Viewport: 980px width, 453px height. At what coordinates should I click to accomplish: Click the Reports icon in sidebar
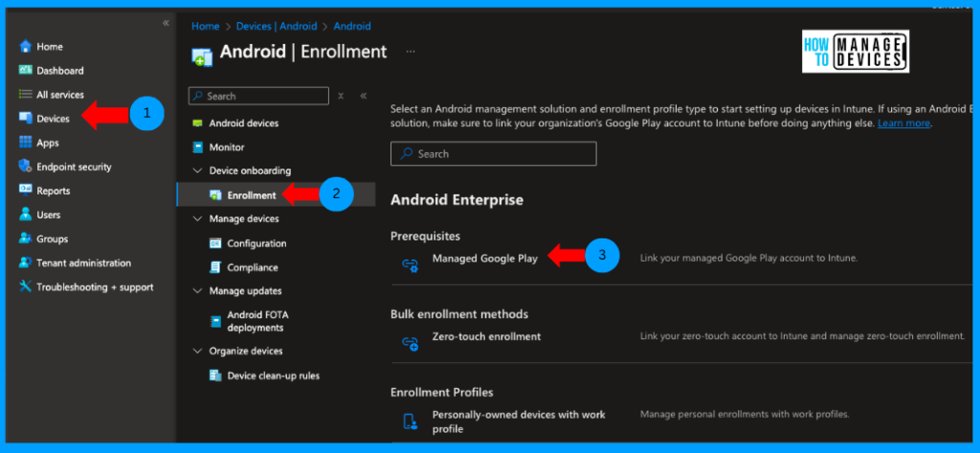(25, 191)
